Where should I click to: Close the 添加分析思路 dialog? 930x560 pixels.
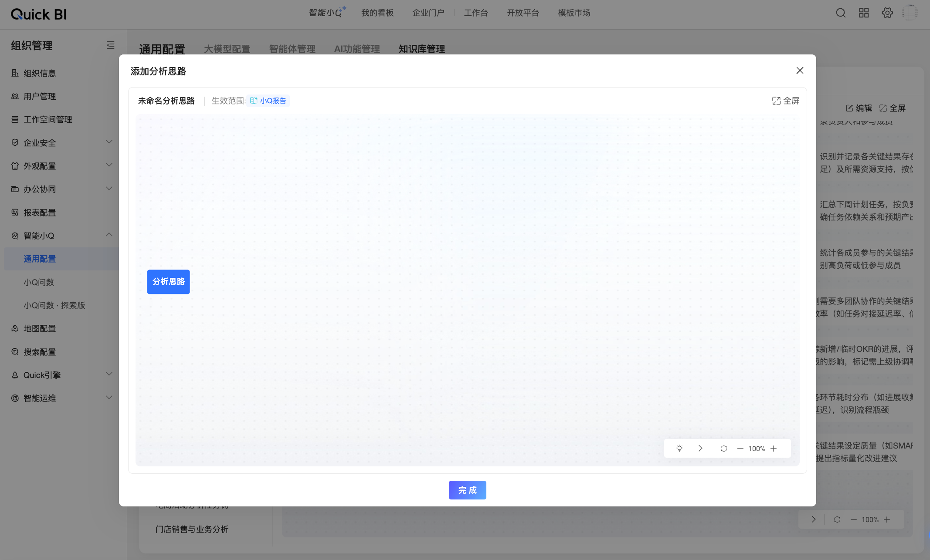click(800, 71)
